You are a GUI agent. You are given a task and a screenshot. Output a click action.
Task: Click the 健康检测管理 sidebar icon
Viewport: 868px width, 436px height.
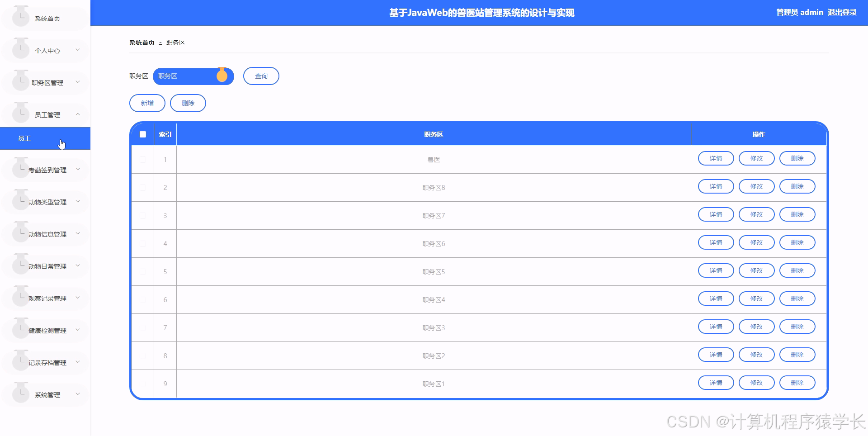tap(21, 328)
